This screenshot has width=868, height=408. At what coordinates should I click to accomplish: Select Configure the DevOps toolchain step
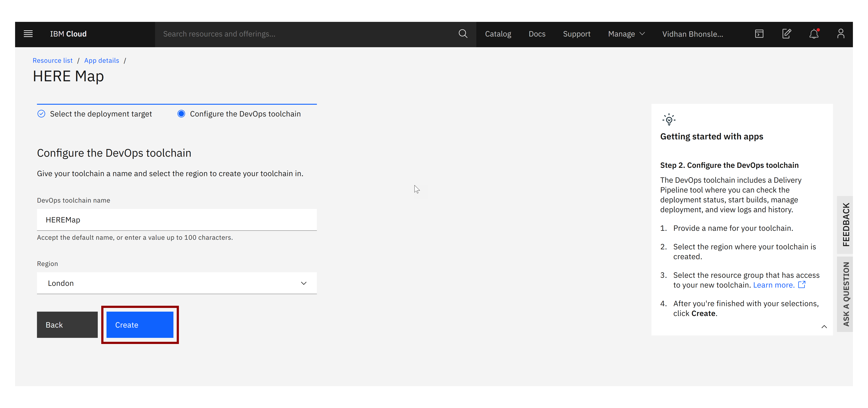click(x=239, y=114)
